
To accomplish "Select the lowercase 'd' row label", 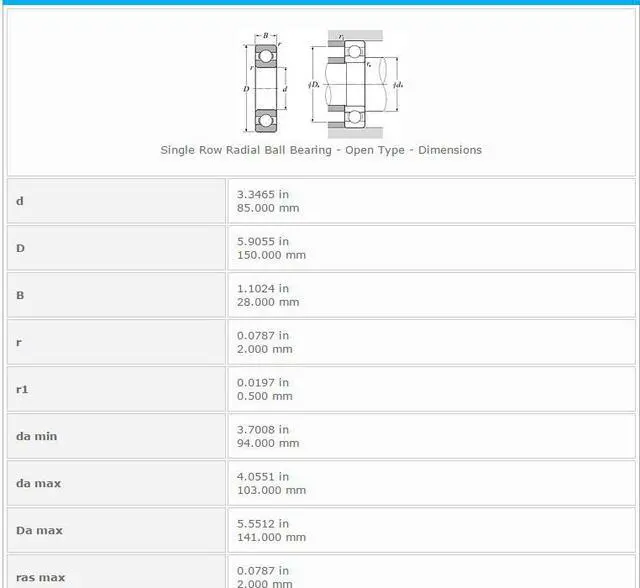I will (x=20, y=201).
